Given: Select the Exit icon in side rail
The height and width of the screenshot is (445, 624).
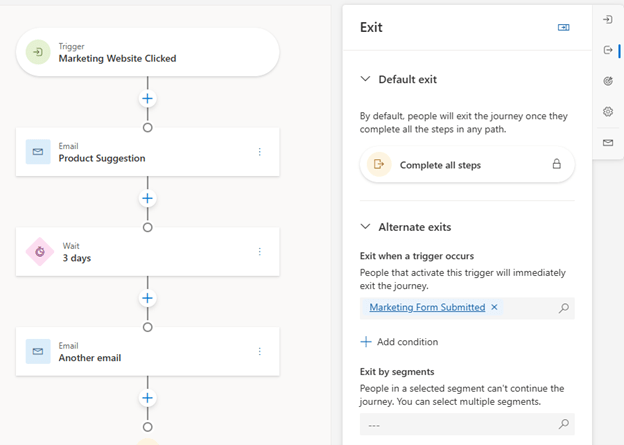Looking at the screenshot, I should pos(608,50).
